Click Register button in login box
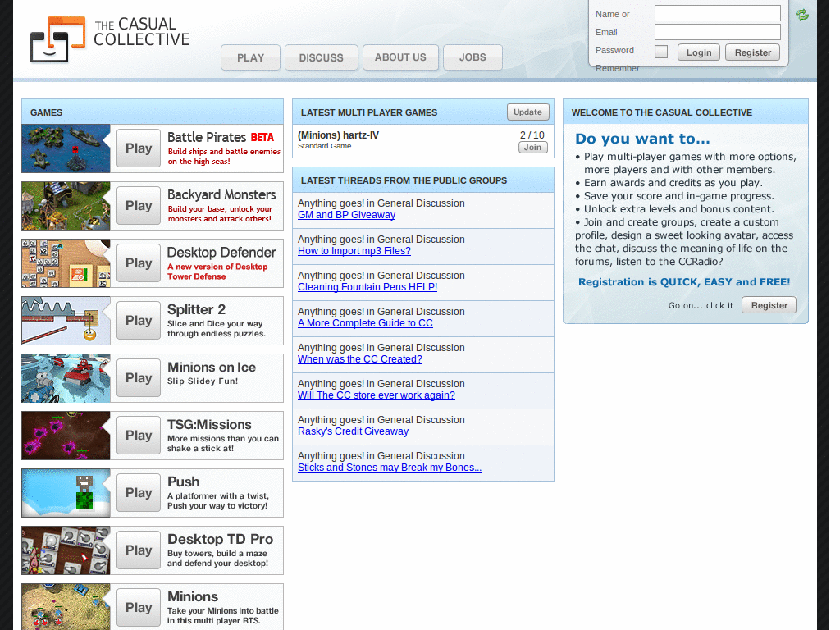 pos(753,52)
